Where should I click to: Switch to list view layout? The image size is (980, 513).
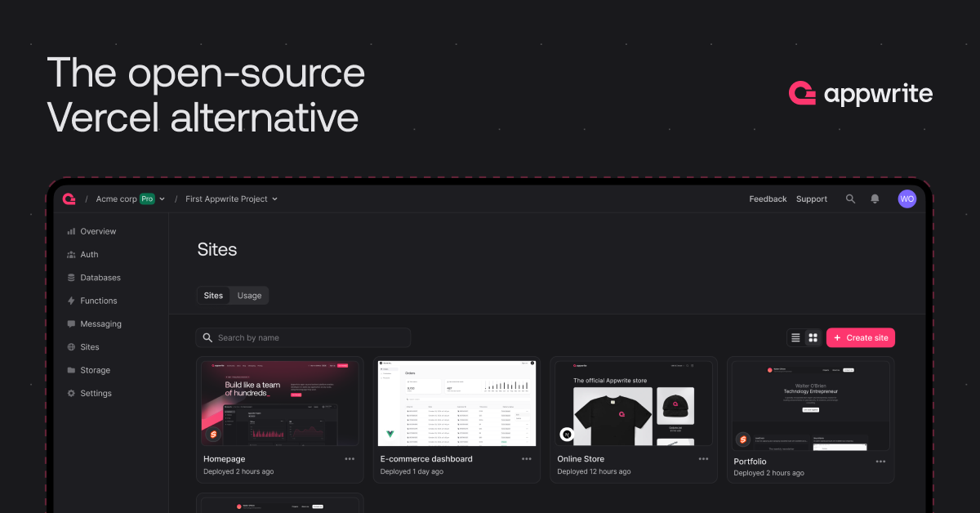point(795,337)
